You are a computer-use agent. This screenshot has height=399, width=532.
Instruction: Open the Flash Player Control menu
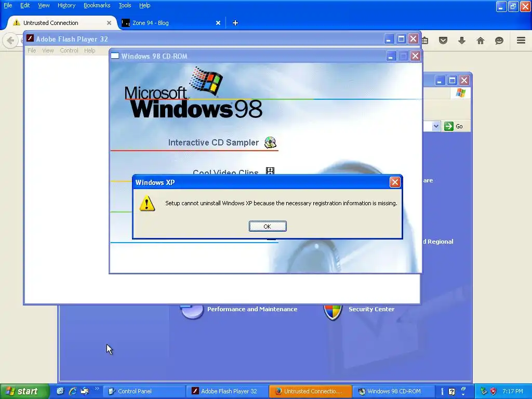(69, 50)
